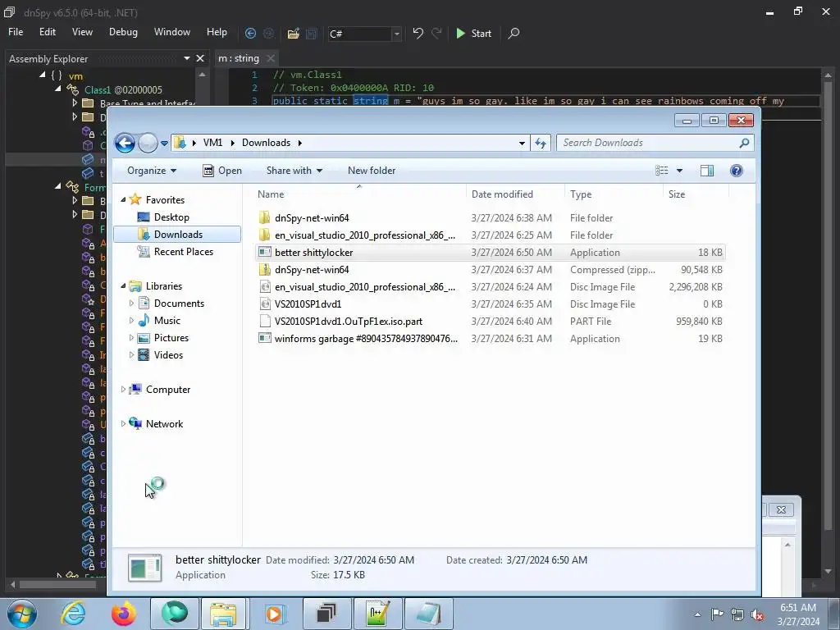Click dnSpy Redo icon

[436, 33]
